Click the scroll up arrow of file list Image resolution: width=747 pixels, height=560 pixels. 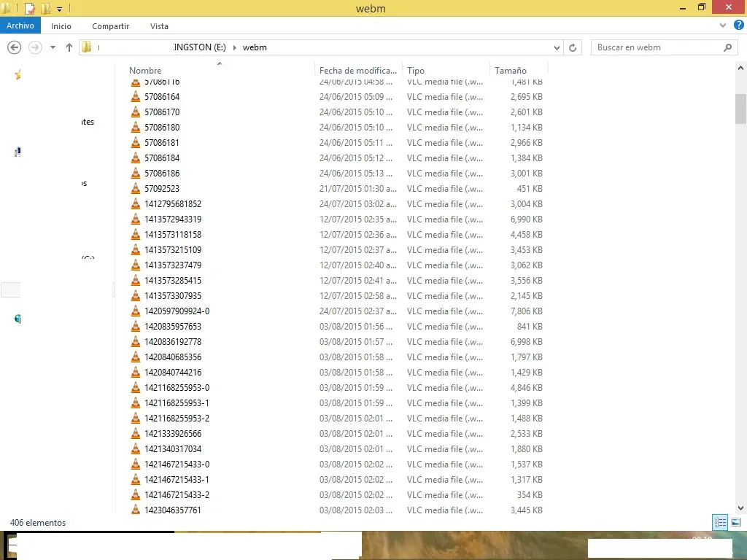tap(740, 68)
